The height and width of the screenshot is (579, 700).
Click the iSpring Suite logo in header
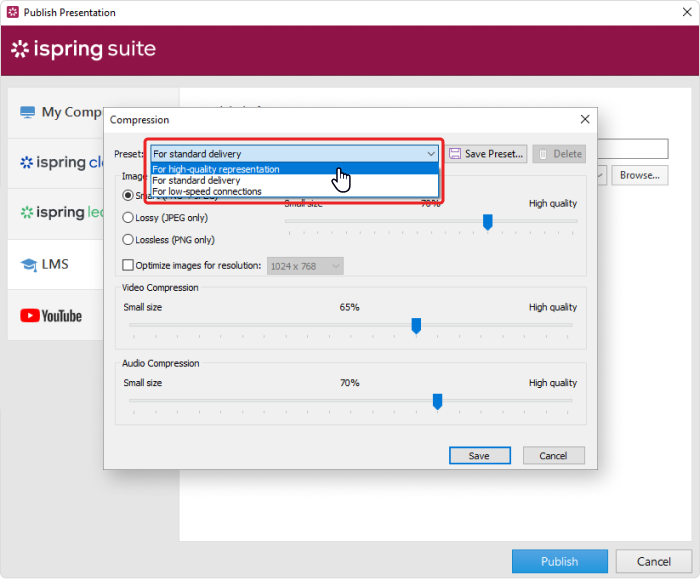click(83, 49)
